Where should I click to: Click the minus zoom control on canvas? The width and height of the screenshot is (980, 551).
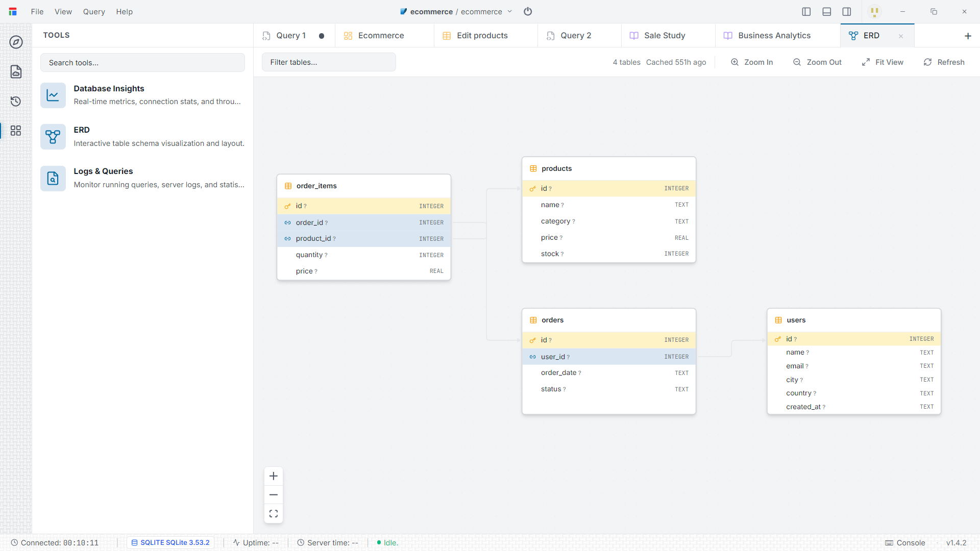click(274, 495)
